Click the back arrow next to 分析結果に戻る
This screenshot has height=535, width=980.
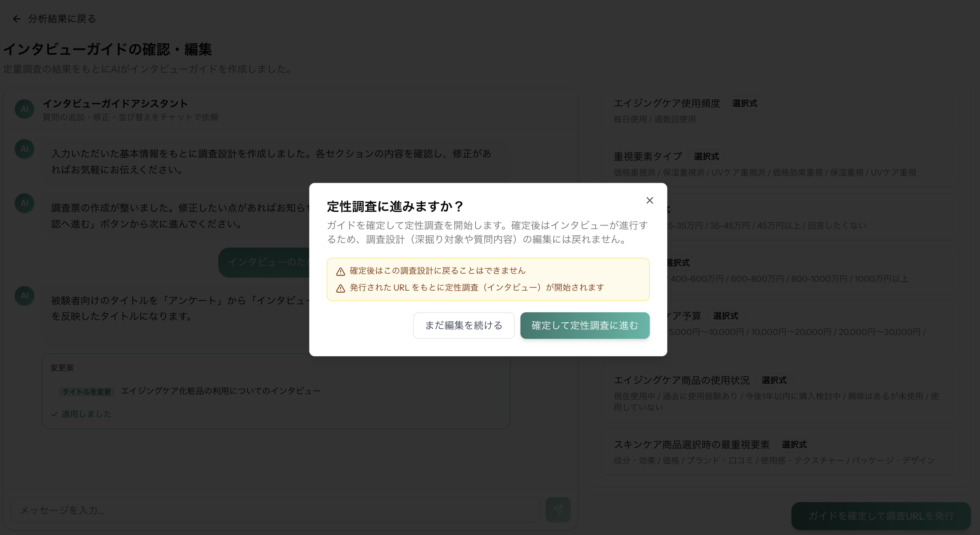[16, 19]
